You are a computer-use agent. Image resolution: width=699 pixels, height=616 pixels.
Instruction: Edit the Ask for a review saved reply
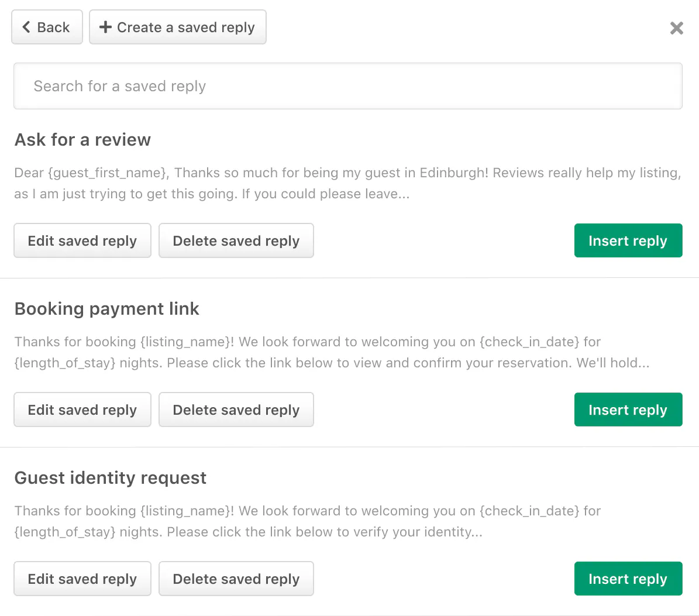(x=82, y=240)
